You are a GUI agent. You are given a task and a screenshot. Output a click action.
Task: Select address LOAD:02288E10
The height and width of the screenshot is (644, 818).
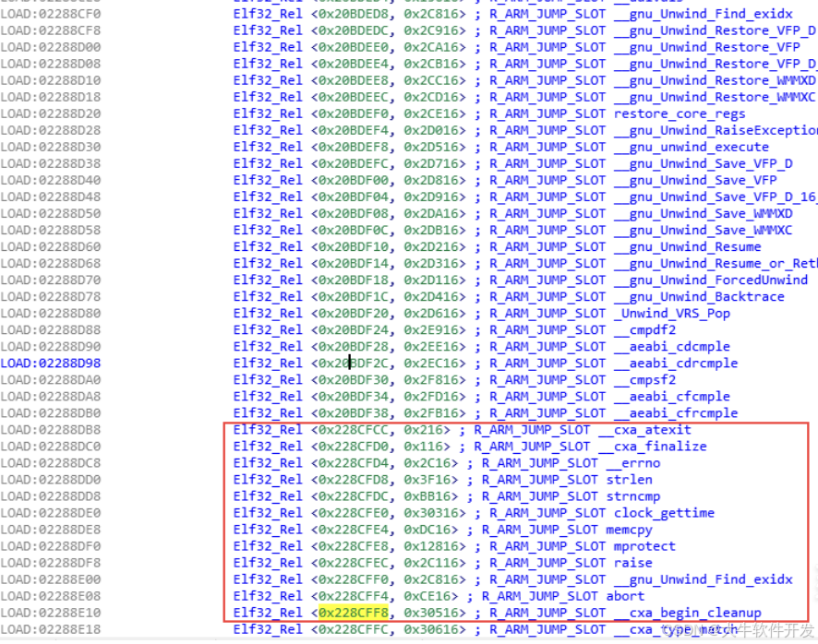point(51,613)
